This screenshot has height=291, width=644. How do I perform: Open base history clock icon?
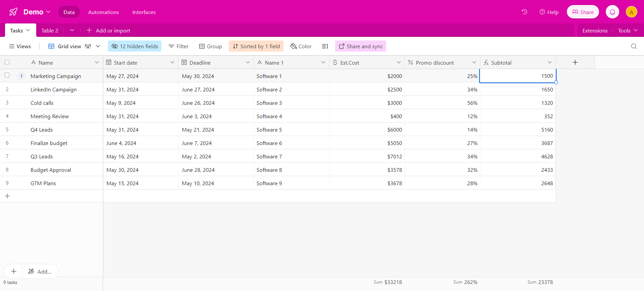click(x=525, y=12)
